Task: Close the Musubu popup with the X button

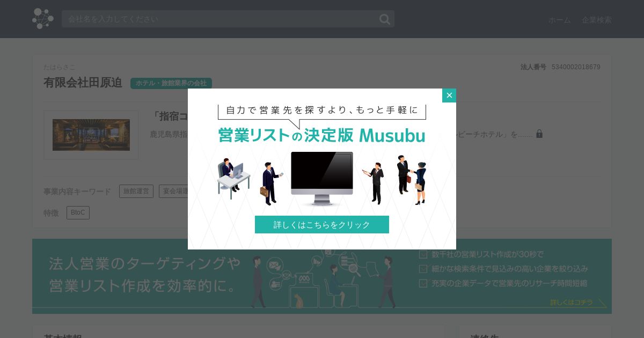Action: [x=449, y=95]
